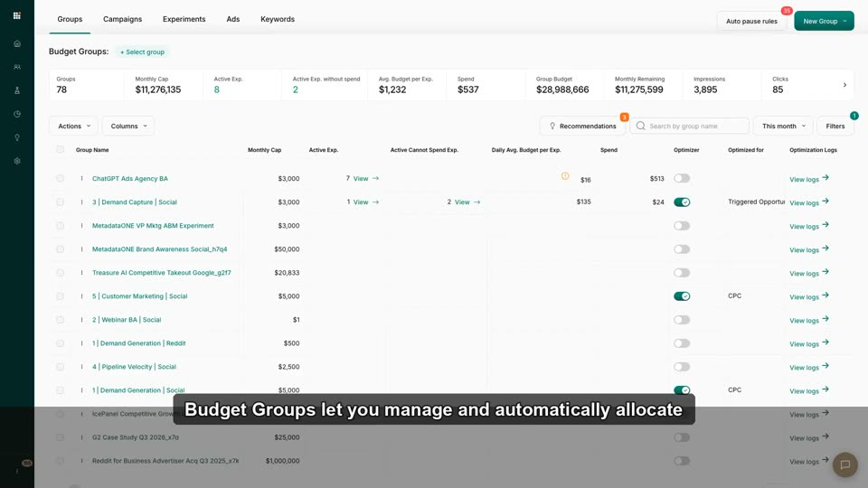Screen dimensions: 868x488
Task: Sort by Monthly Cap column header
Action: (x=265, y=150)
